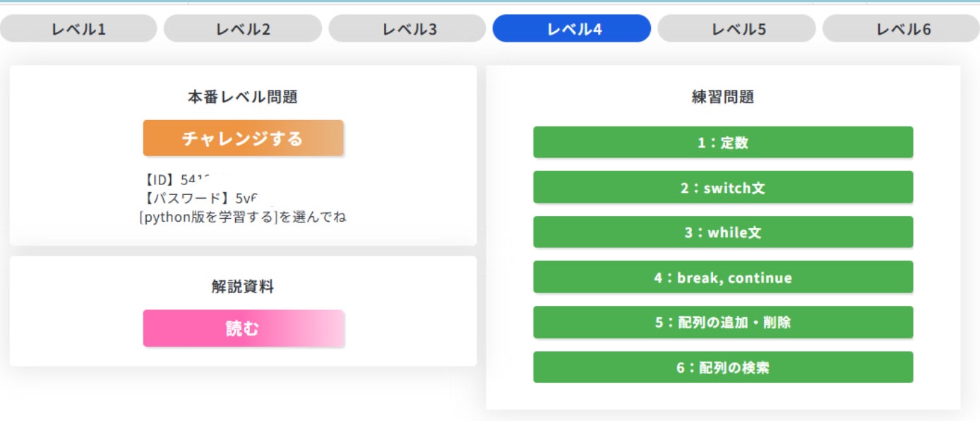
Task: Click the 練習問題 heading
Action: click(x=723, y=97)
